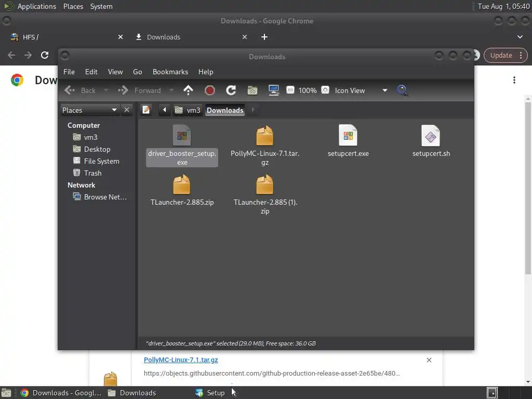This screenshot has width=532, height=399.
Task: Click Chrome back navigation arrow
Action: (x=11, y=55)
